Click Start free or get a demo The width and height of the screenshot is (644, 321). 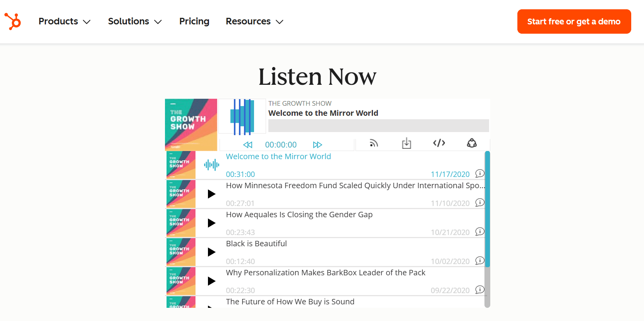[x=574, y=22]
